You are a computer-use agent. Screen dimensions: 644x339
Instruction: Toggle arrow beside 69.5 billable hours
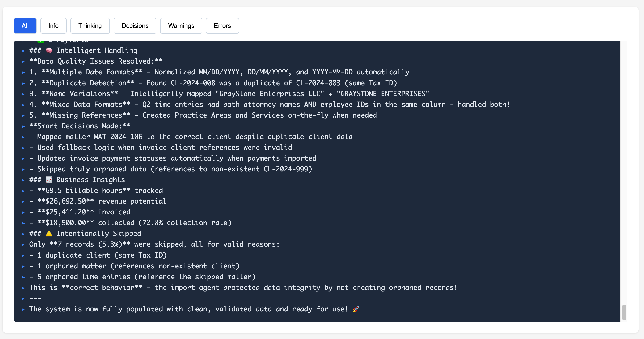click(x=23, y=191)
